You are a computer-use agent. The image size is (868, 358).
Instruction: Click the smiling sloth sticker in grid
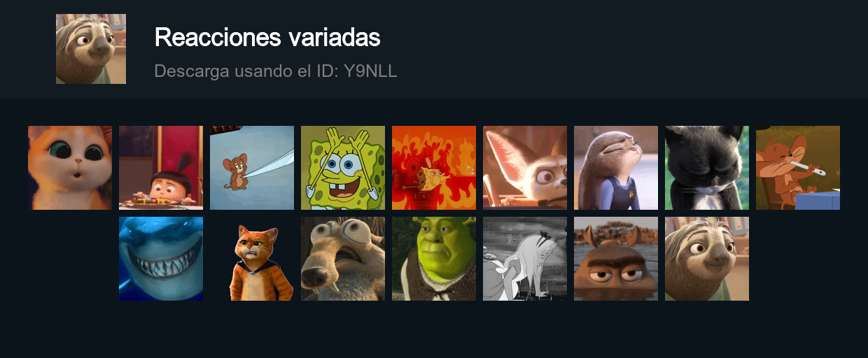coord(707,259)
